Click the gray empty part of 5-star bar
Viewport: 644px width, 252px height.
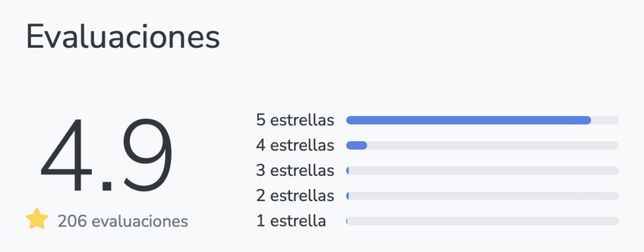[x=605, y=120]
